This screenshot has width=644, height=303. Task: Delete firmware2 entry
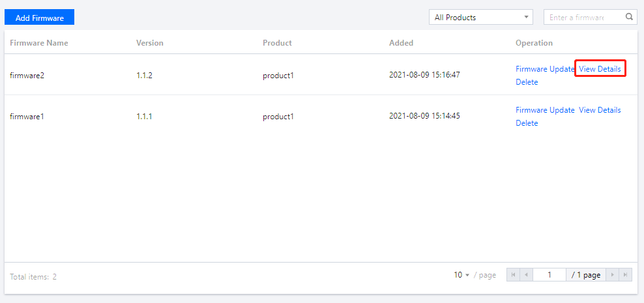(527, 82)
